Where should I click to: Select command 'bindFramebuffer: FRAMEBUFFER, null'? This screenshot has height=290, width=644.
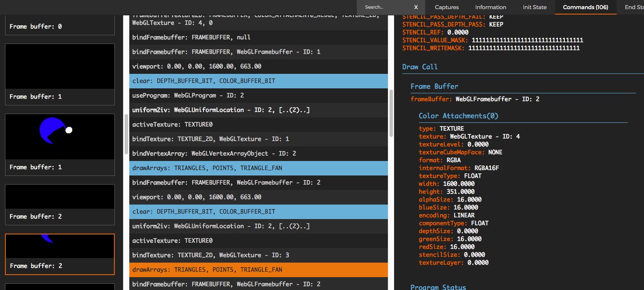(259, 37)
